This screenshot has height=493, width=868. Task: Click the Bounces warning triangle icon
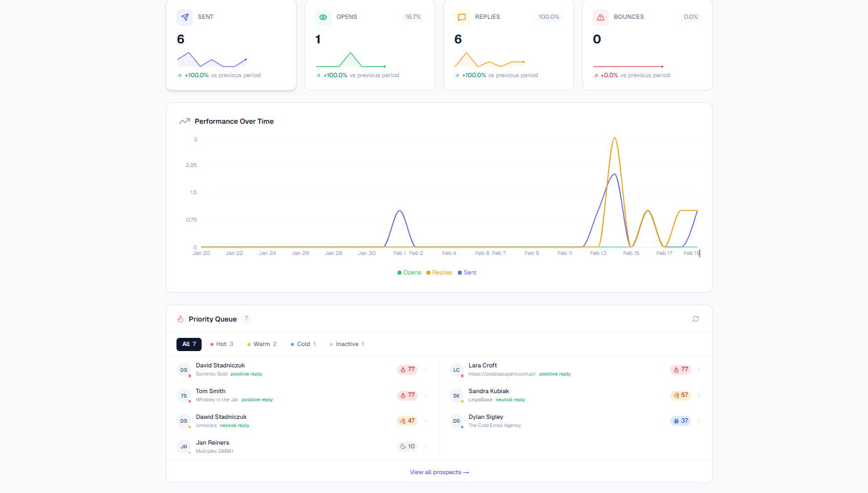[600, 17]
